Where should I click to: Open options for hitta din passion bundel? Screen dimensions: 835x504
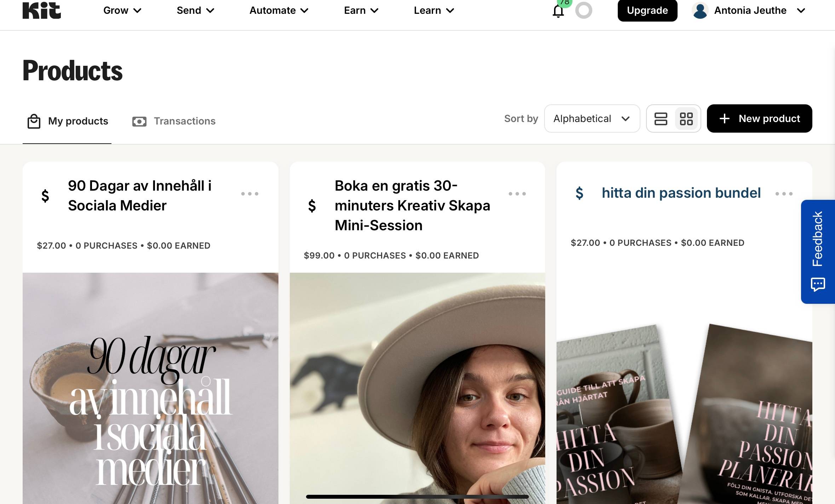784,194
